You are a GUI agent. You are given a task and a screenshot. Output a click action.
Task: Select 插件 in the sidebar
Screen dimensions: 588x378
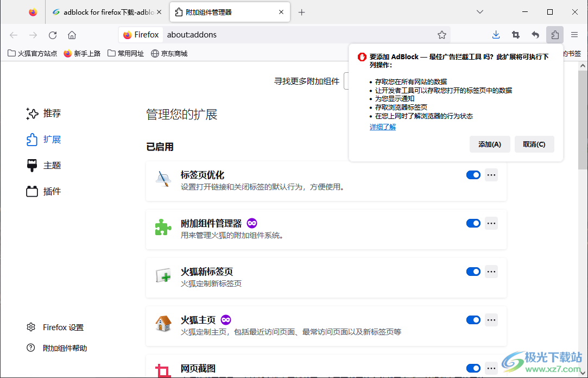coord(43,192)
